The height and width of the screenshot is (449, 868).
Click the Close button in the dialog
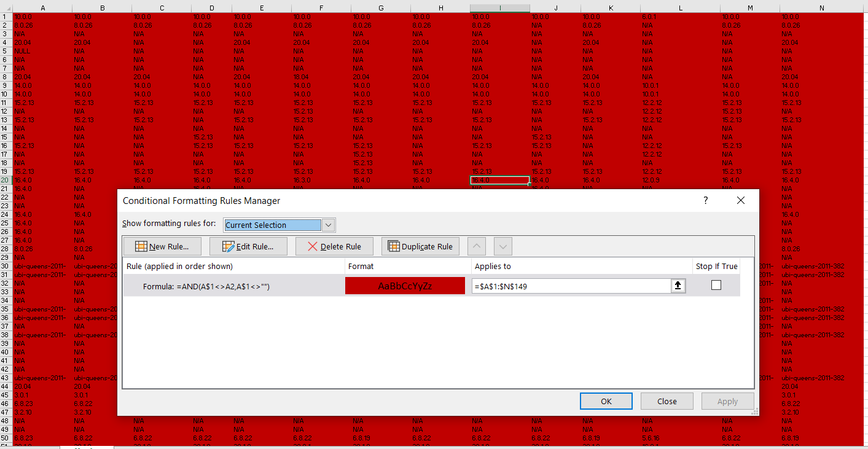pyautogui.click(x=667, y=401)
